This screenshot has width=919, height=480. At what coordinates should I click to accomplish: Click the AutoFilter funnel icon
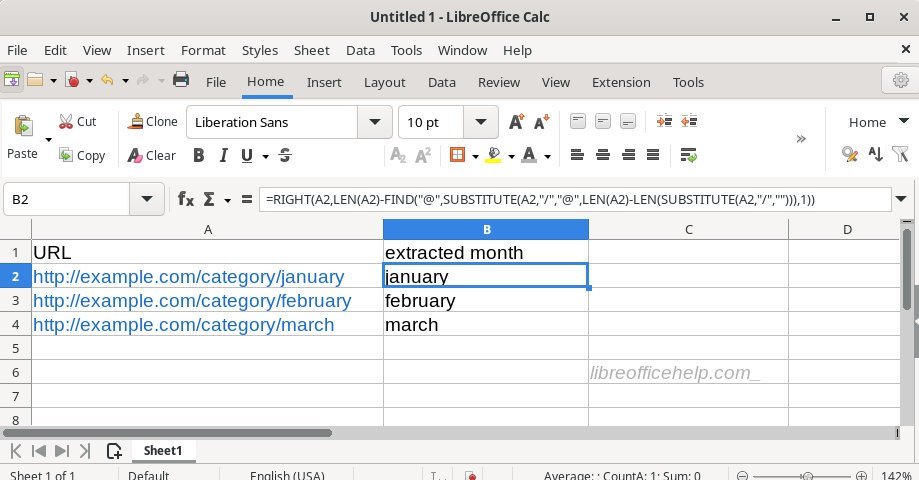point(900,154)
